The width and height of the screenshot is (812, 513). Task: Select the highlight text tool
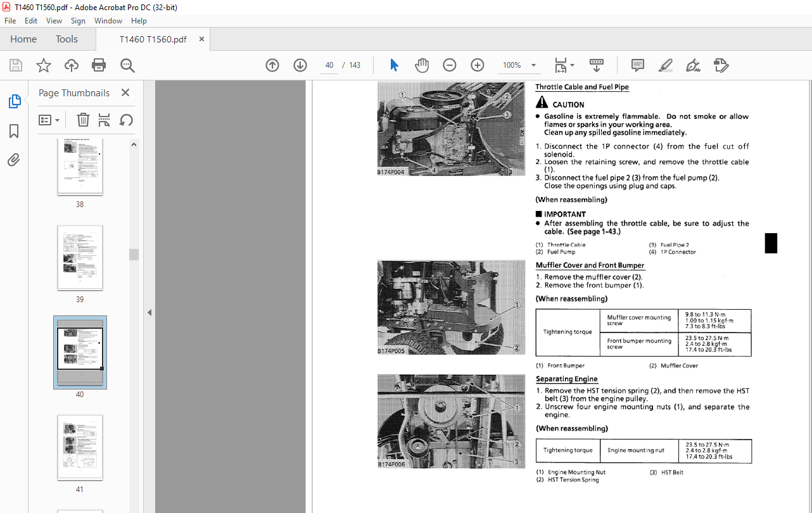click(666, 65)
